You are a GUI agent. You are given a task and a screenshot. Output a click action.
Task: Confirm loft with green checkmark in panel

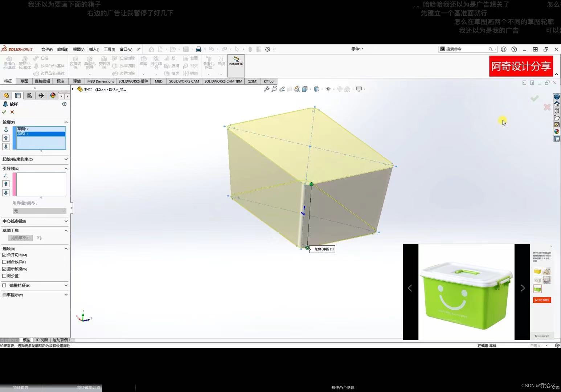click(4, 112)
